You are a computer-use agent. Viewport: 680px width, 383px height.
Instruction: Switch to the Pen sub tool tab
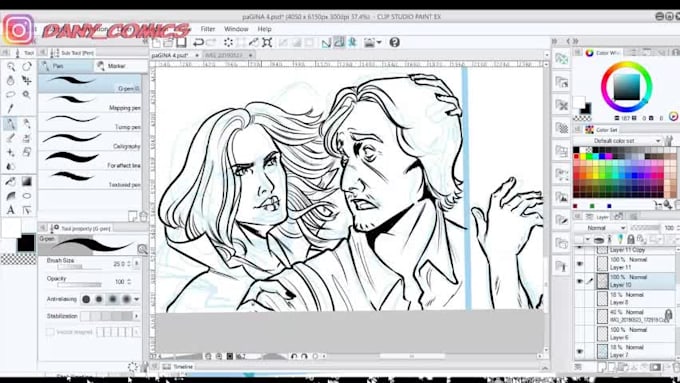(65, 66)
